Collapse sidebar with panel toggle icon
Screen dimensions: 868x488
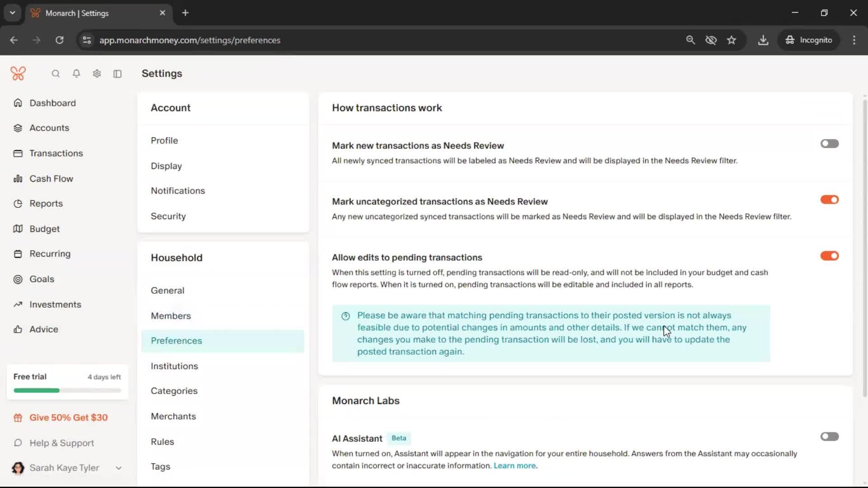point(118,74)
